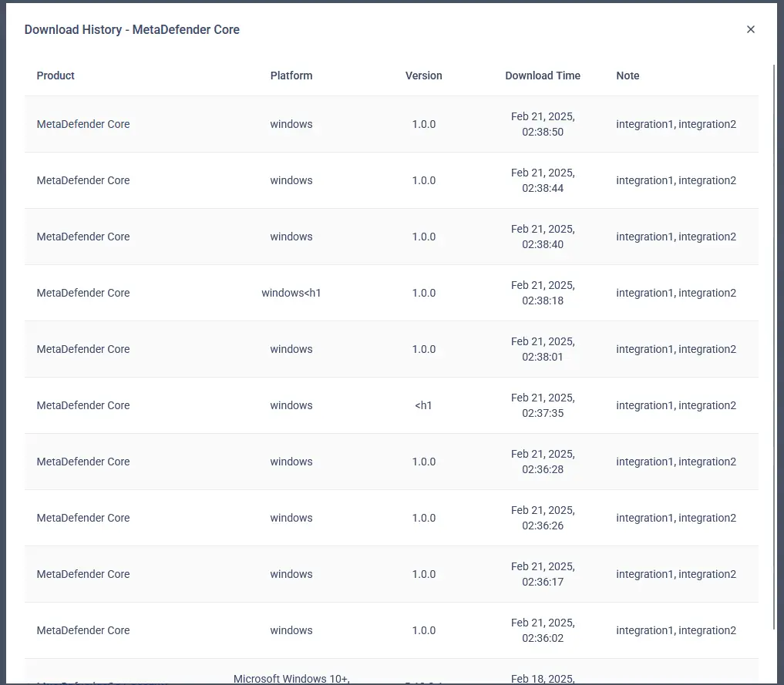Viewport: 784px width, 685px height.
Task: Select the 02:36:17 download time cell
Action: 543,574
